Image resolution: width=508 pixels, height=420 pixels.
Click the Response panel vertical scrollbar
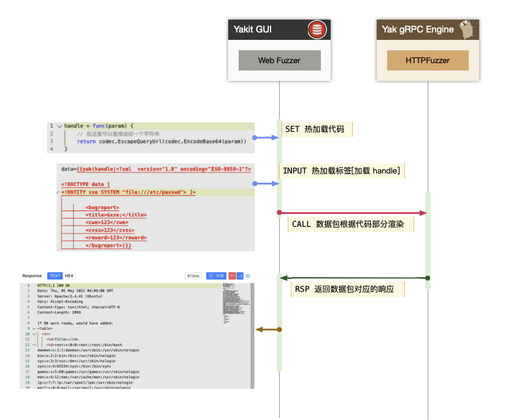coord(252,336)
